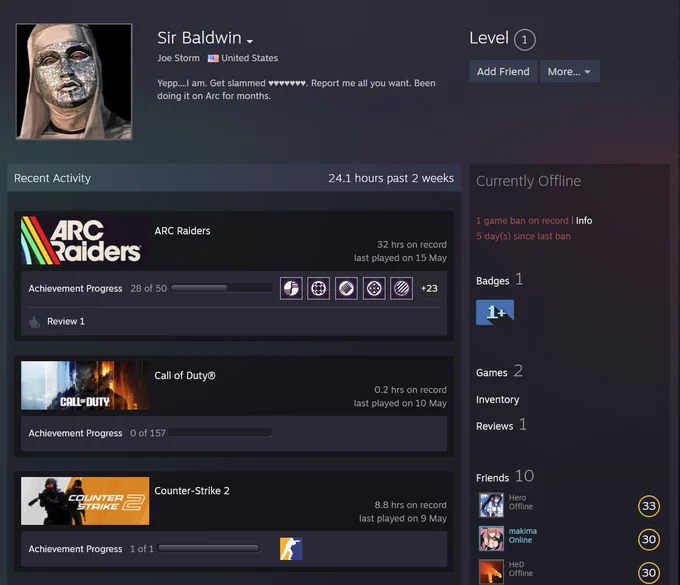Open the Badges section link
680x585 pixels.
493,281
